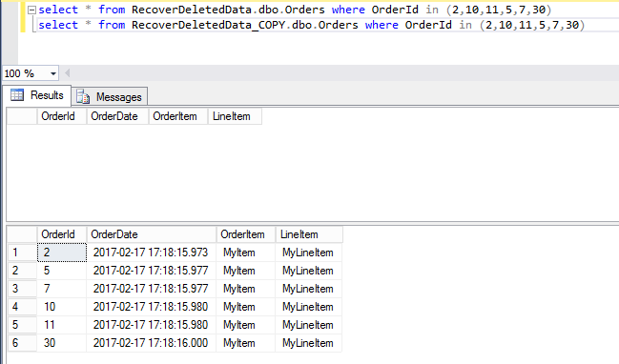Select OrderItem column header in bottom grid
Viewport: 619px width, 364px height.
[246, 234]
